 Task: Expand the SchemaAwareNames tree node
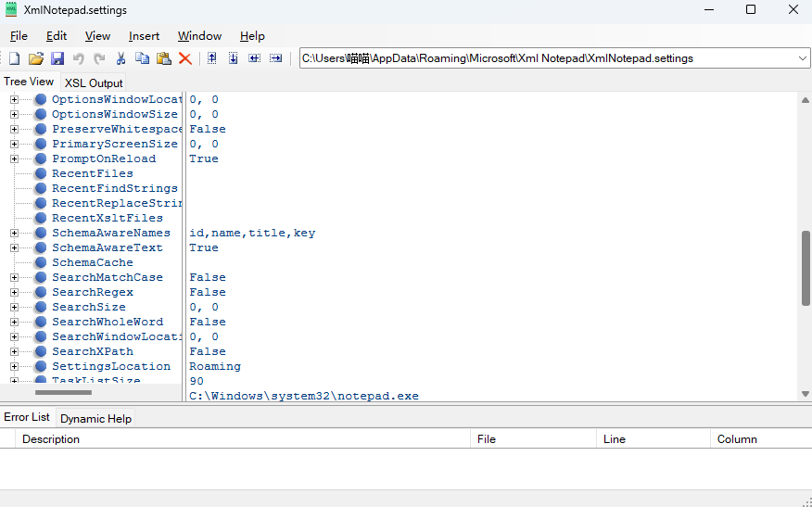(x=15, y=233)
